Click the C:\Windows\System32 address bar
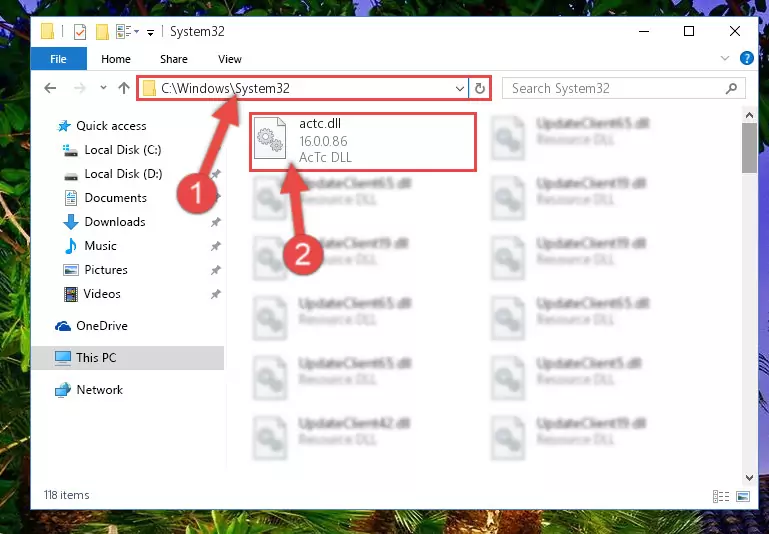The image size is (769, 534). 302,88
